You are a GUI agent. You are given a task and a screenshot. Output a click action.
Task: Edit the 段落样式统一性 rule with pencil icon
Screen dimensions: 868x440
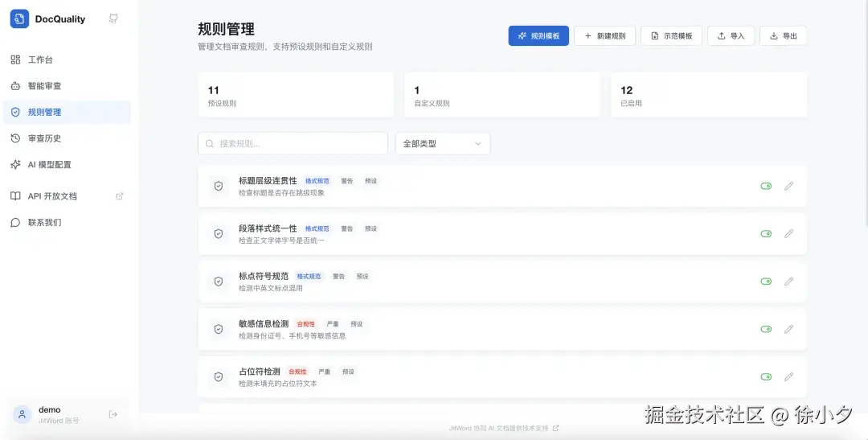789,234
